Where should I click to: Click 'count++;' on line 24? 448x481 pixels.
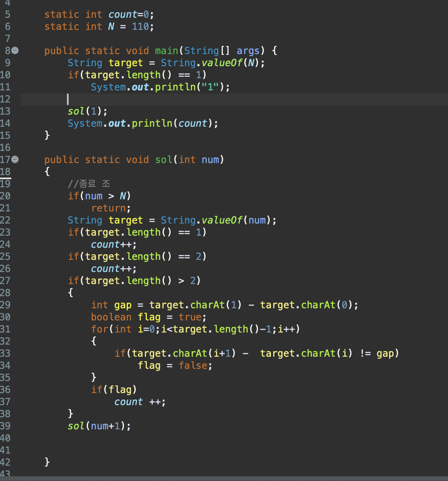pos(114,245)
